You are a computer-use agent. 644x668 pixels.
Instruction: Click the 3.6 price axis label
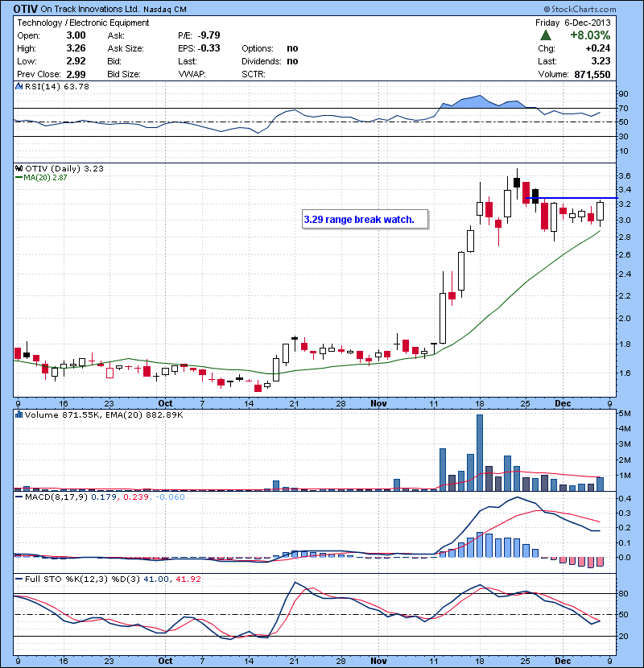click(x=625, y=176)
